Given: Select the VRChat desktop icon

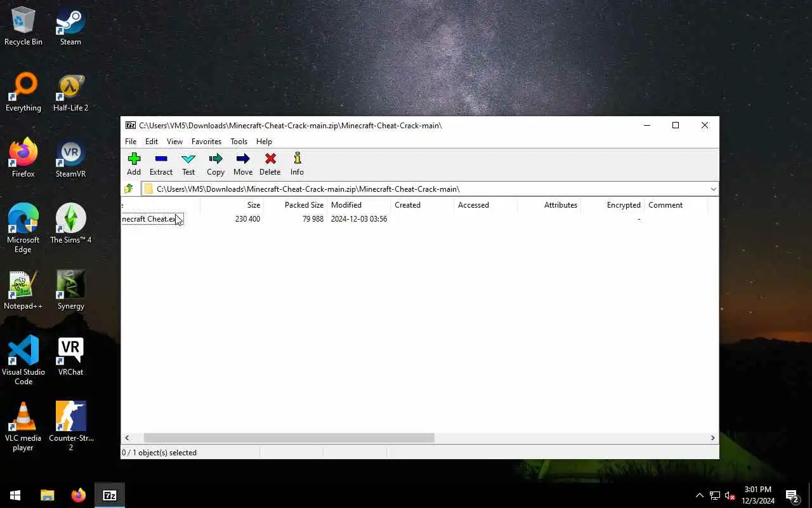Looking at the screenshot, I should [70, 357].
